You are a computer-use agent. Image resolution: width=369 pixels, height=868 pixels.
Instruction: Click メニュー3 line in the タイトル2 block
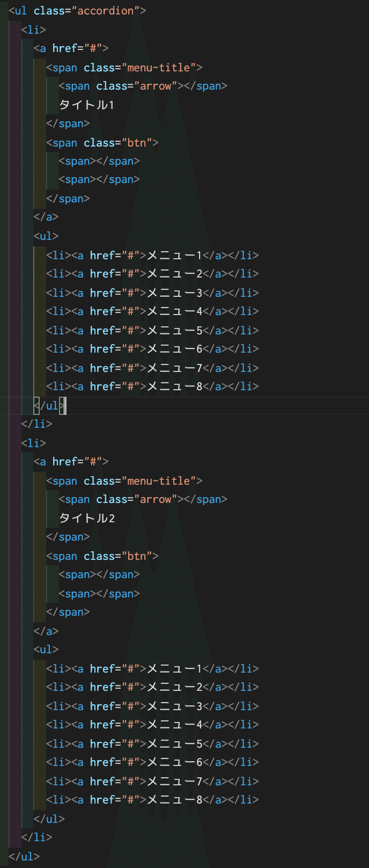click(152, 706)
